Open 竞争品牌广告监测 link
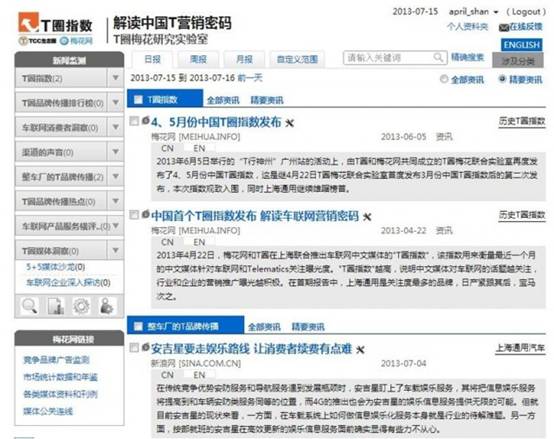554x439 pixels. (x=56, y=360)
